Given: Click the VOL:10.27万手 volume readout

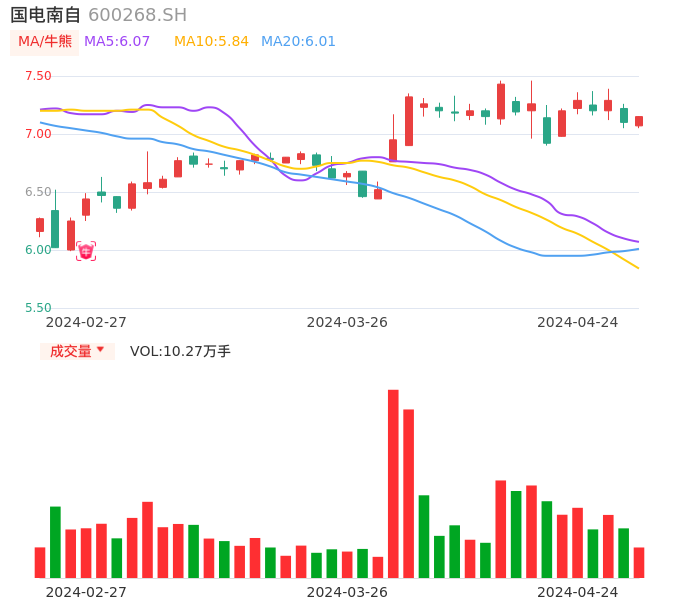Looking at the screenshot, I should pos(180,351).
